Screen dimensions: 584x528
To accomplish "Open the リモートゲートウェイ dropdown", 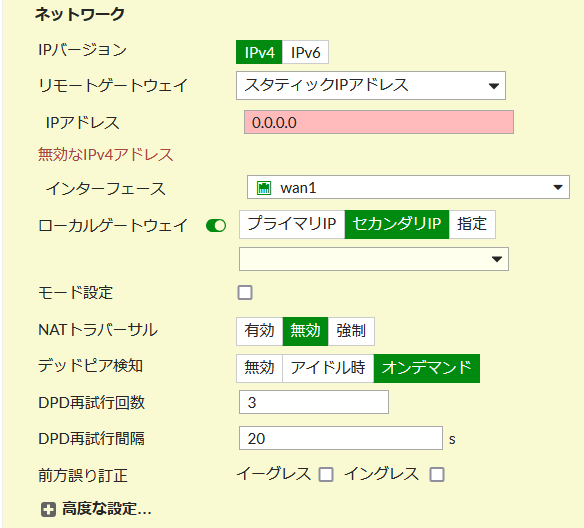I will tap(371, 86).
